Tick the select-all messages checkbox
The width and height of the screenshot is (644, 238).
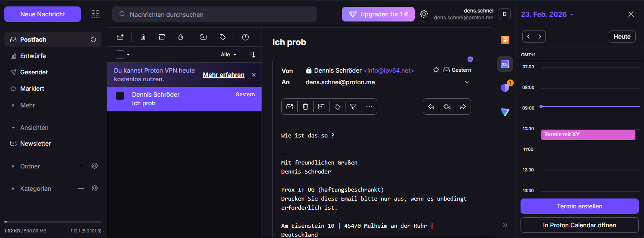(120, 55)
